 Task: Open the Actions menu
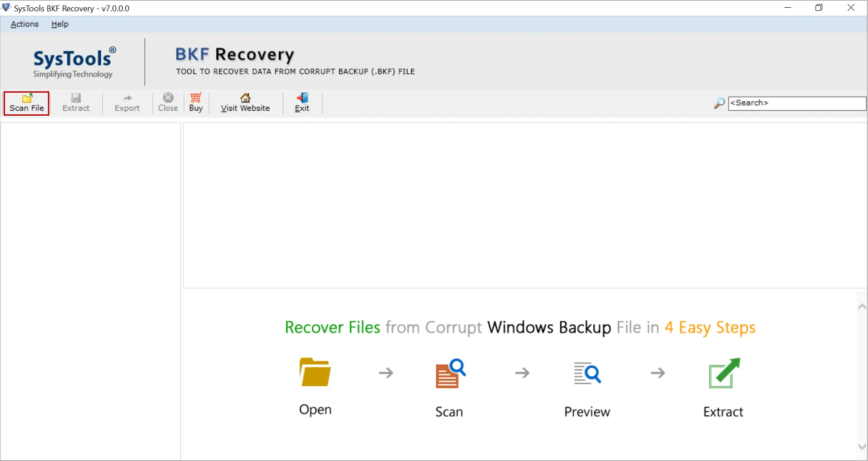tap(24, 24)
